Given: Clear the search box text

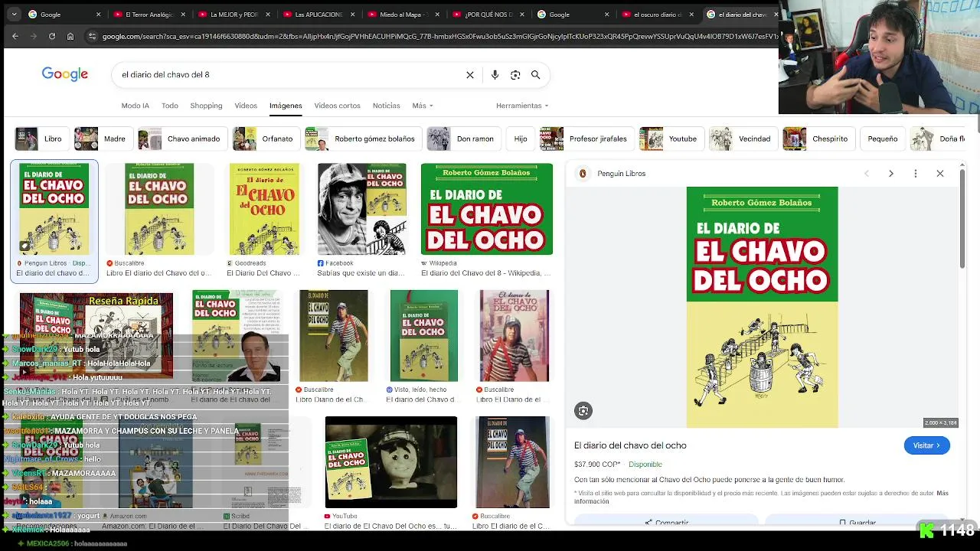Looking at the screenshot, I should tap(470, 75).
